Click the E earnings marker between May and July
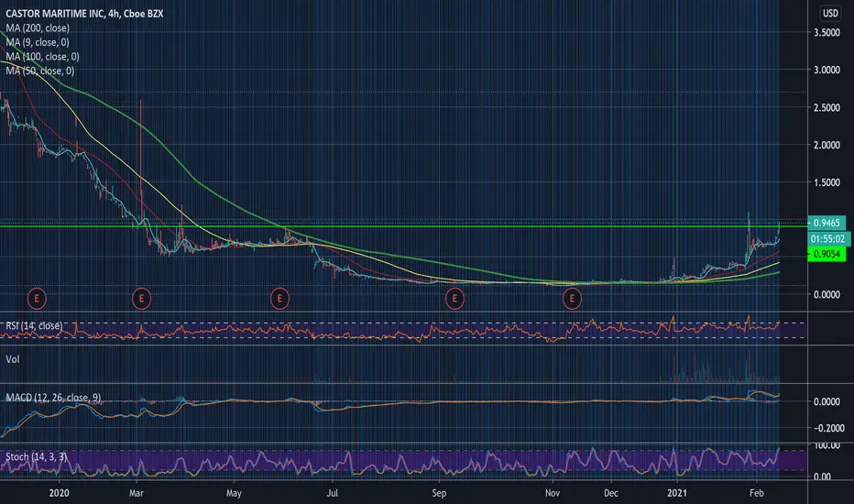The image size is (854, 504). click(280, 299)
